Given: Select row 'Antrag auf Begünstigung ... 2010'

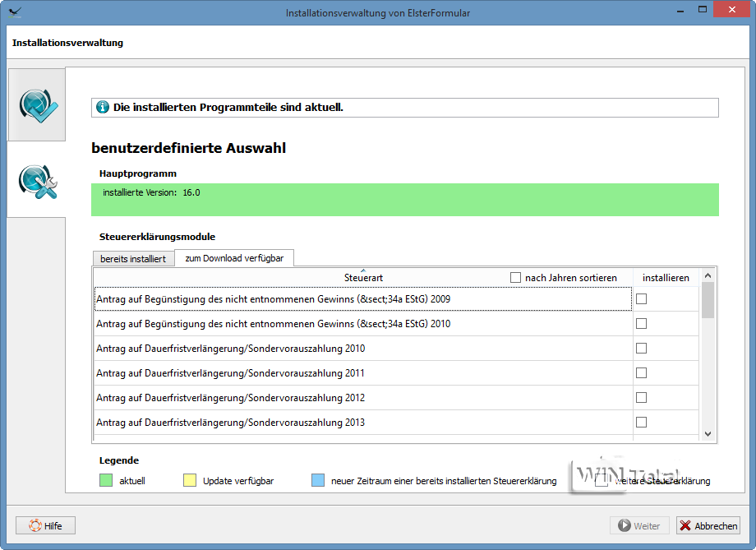Looking at the screenshot, I should 363,324.
